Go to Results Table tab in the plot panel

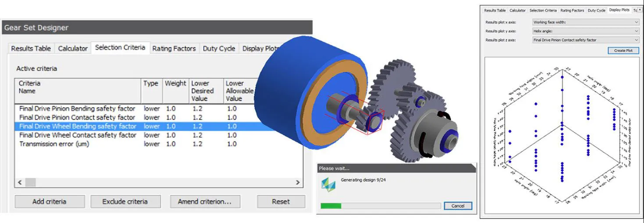495,10
